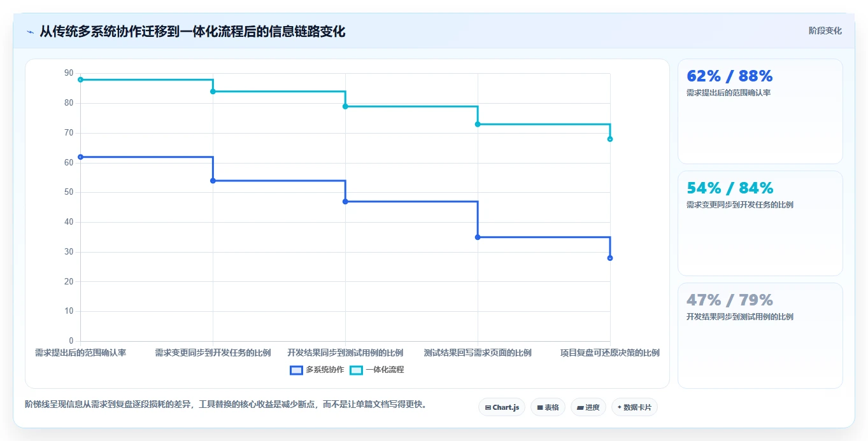868x441 pixels.
Task: Click the blue data point at 54
Action: point(213,181)
